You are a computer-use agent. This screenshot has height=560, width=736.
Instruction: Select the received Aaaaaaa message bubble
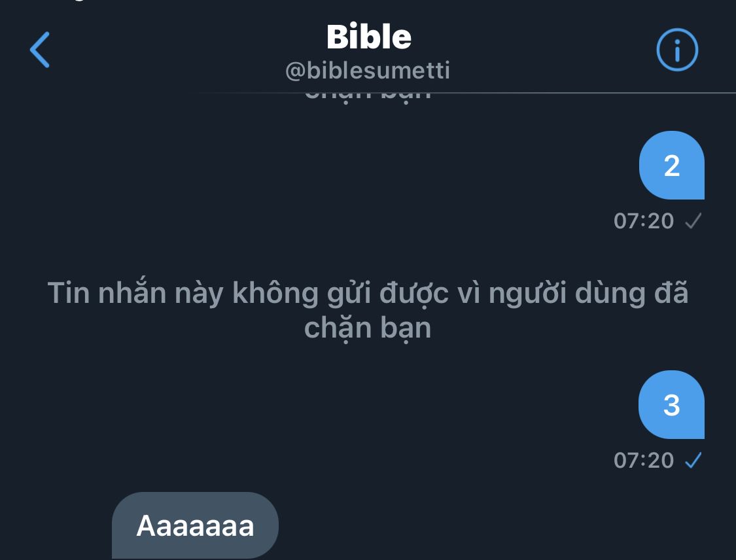pos(195,525)
